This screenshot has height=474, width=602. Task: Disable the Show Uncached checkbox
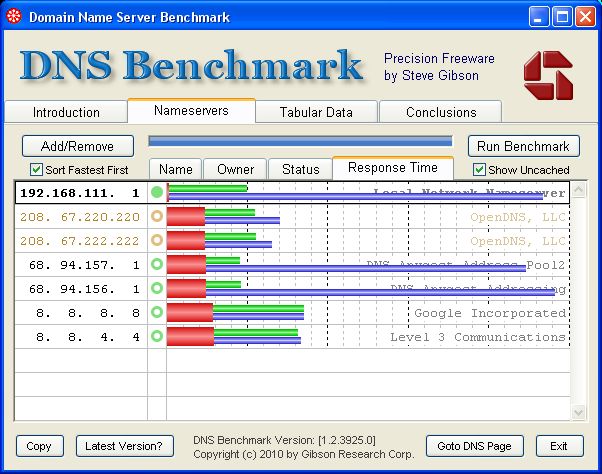pyautogui.click(x=479, y=170)
